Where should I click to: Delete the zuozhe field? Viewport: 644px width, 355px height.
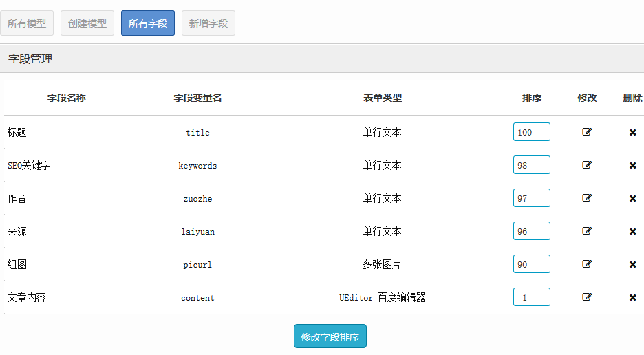click(x=632, y=198)
